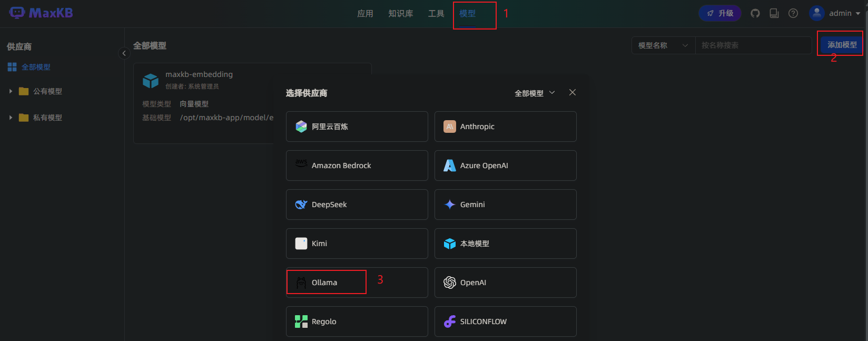Click the help question mark icon
868x341 pixels.
coord(793,13)
